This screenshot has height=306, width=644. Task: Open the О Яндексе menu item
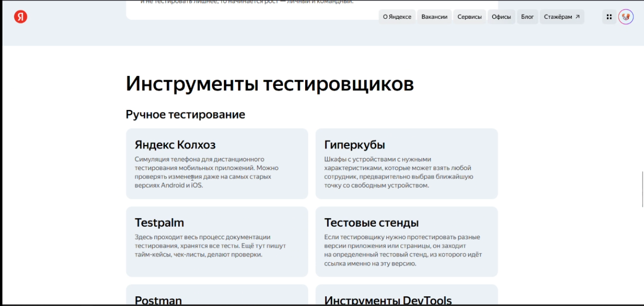(x=396, y=17)
